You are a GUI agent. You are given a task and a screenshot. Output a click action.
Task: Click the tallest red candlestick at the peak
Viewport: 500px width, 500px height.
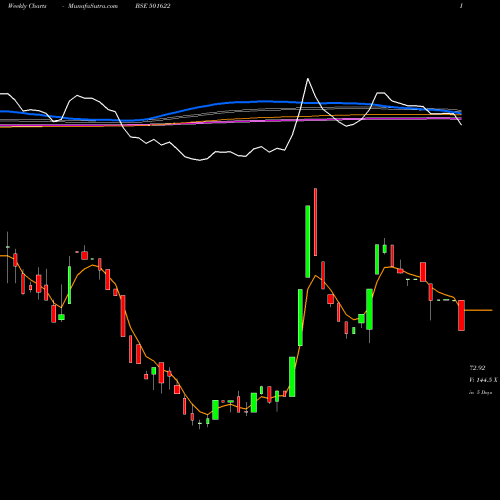[315, 222]
